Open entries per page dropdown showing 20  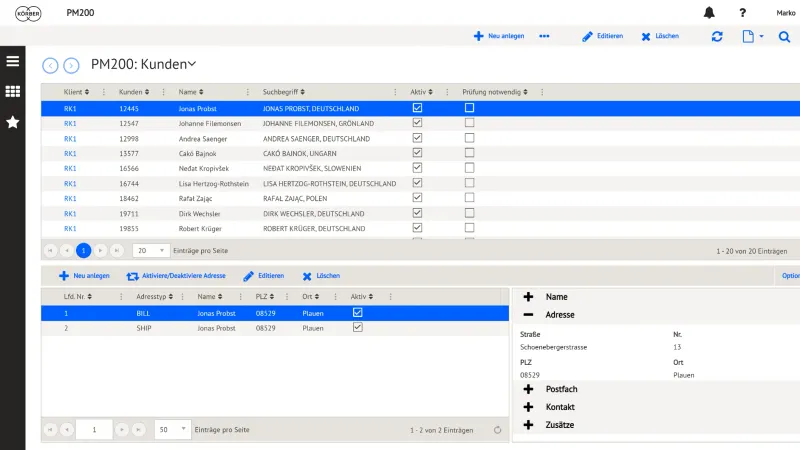click(x=151, y=251)
